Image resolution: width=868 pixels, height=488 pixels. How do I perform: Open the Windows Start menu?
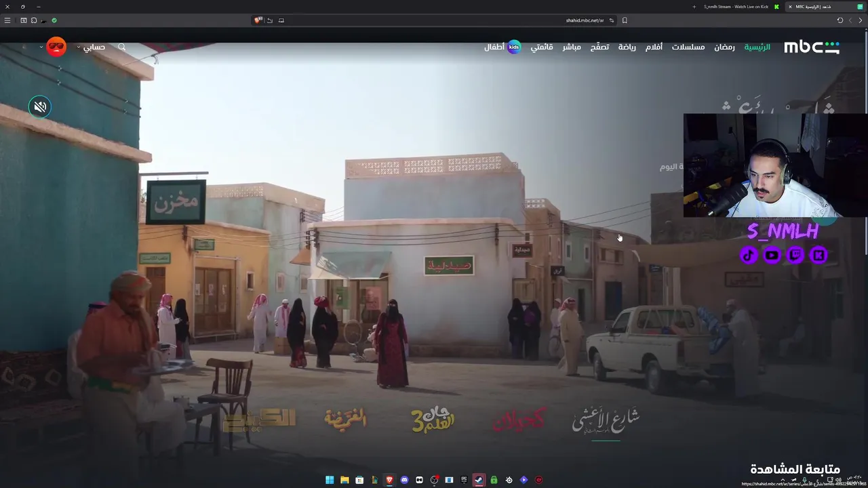coord(330,480)
